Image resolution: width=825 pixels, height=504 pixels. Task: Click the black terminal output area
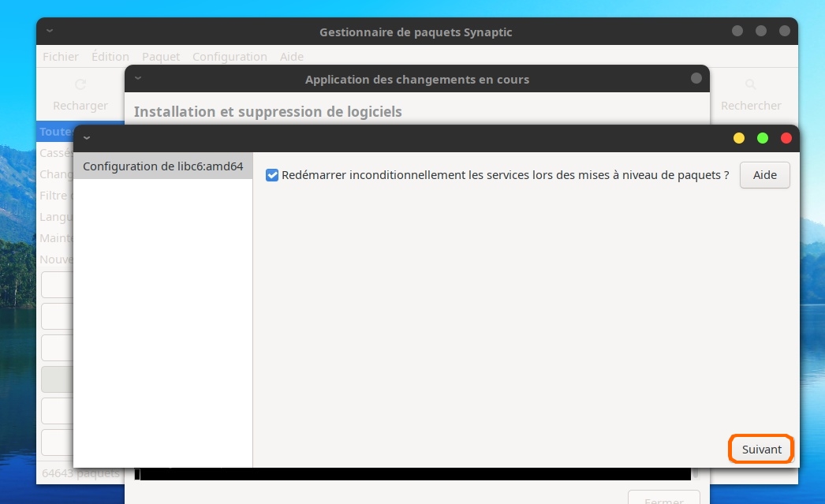pyautogui.click(x=410, y=474)
